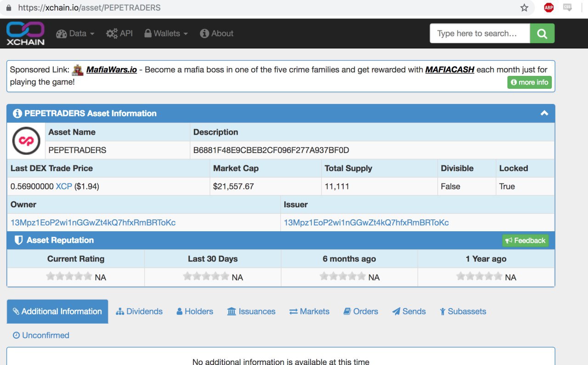This screenshot has width=588, height=365.
Task: Switch to the Dividends tab
Action: point(139,312)
